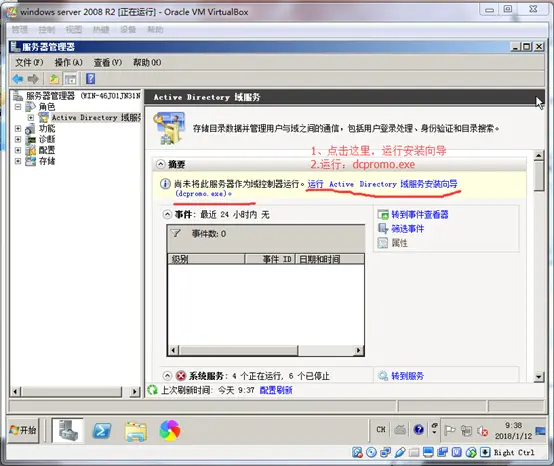Open VirtualBox 设备 menu
The width and height of the screenshot is (554, 466).
click(x=128, y=30)
